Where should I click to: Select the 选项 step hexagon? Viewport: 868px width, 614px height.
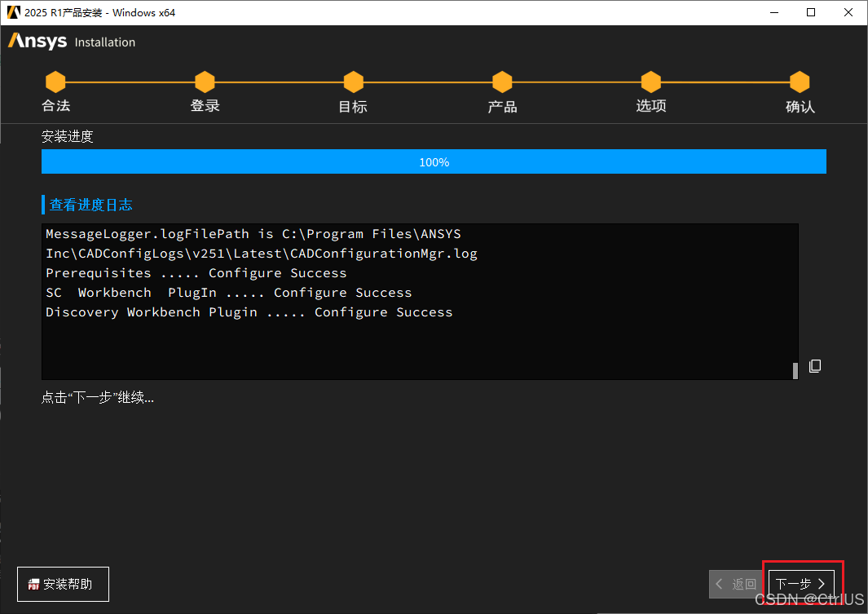651,82
